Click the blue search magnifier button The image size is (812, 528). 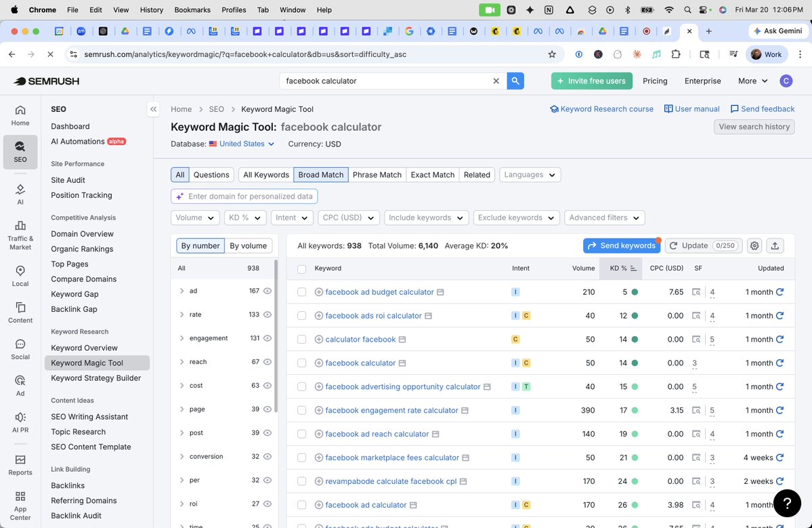click(515, 81)
